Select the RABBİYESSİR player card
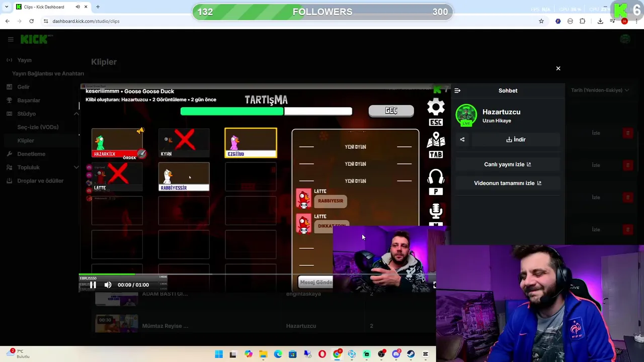 pos(184,176)
